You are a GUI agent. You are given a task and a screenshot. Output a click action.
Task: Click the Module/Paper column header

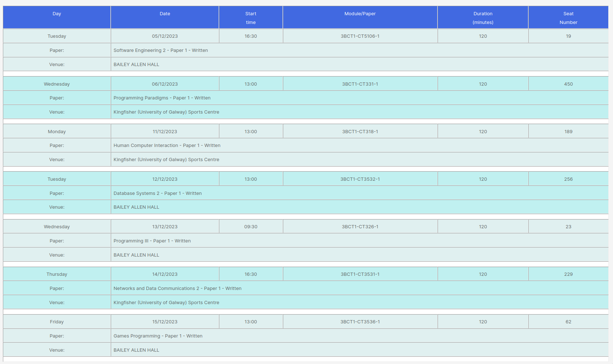pyautogui.click(x=360, y=17)
